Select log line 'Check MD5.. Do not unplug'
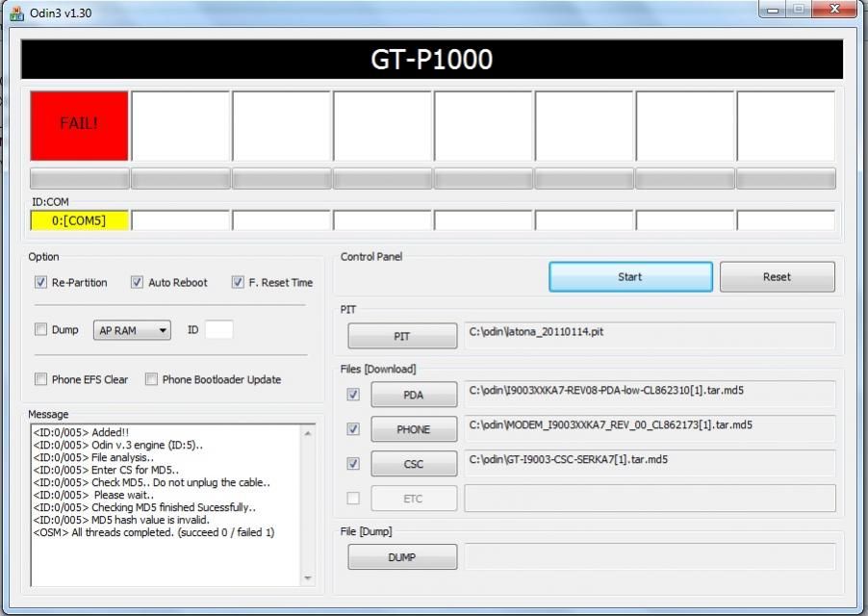868x616 pixels. [x=152, y=482]
